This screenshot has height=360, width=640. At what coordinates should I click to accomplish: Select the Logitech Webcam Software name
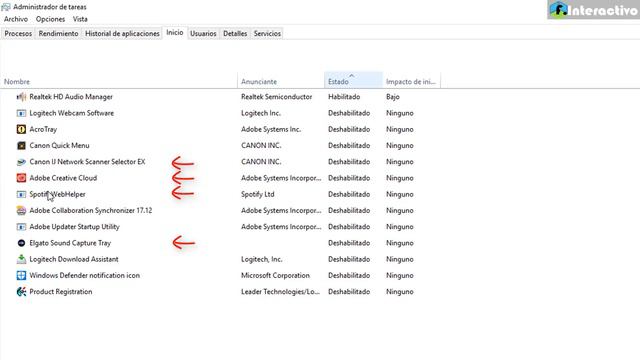click(x=71, y=113)
